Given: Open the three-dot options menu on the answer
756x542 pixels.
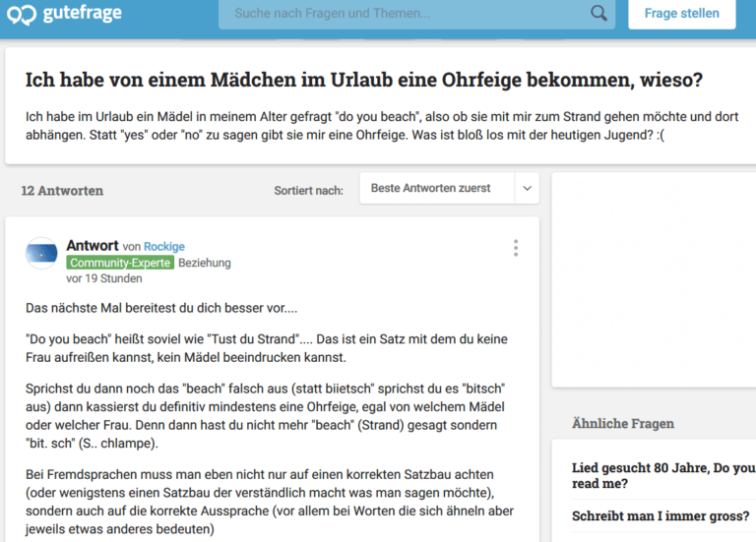Looking at the screenshot, I should 516,248.
